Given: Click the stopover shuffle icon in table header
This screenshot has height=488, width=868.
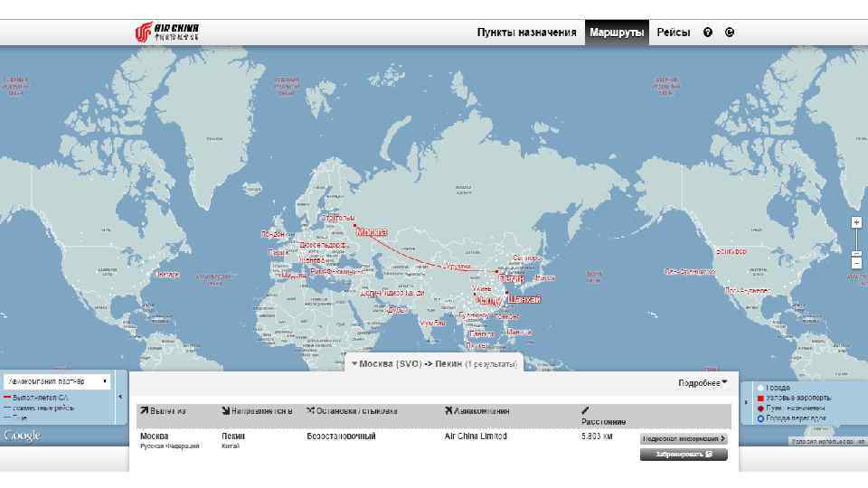Looking at the screenshot, I should click(x=310, y=410).
